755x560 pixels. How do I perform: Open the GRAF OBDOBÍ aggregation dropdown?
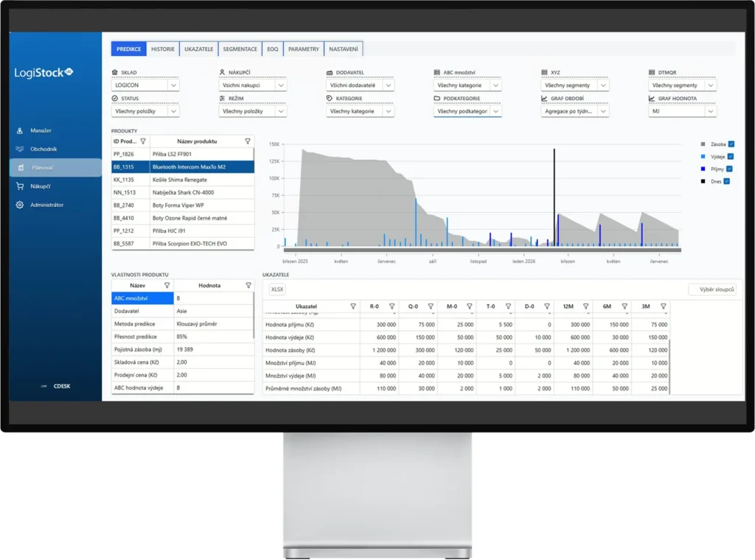pos(575,111)
